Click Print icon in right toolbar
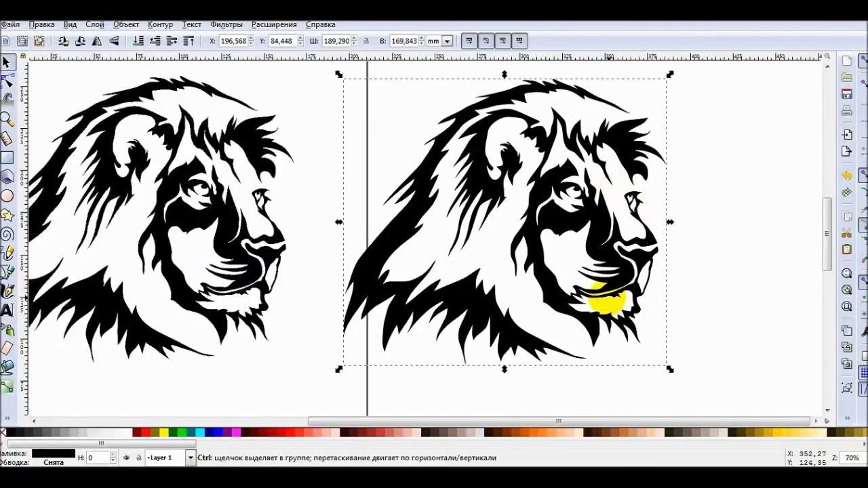868x488 pixels. (x=846, y=110)
